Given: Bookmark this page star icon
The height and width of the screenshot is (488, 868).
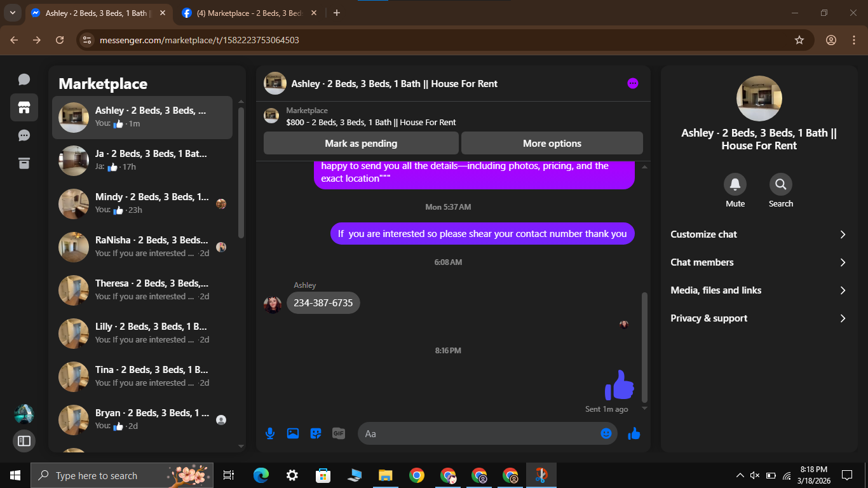Looking at the screenshot, I should point(799,40).
